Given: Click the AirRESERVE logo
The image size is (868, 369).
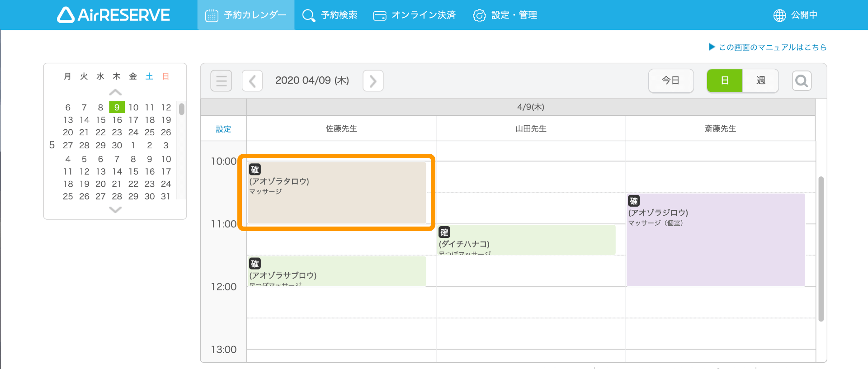Looking at the screenshot, I should [x=113, y=15].
